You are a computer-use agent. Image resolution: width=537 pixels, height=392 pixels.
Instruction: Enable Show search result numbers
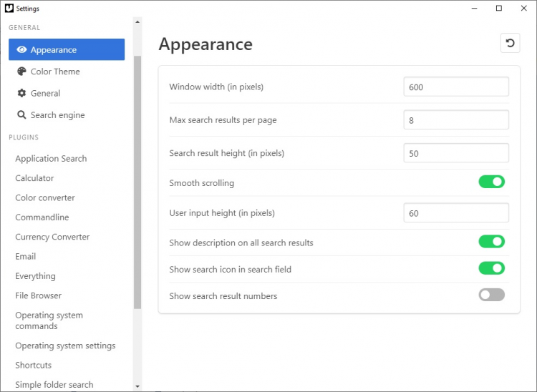pos(491,295)
